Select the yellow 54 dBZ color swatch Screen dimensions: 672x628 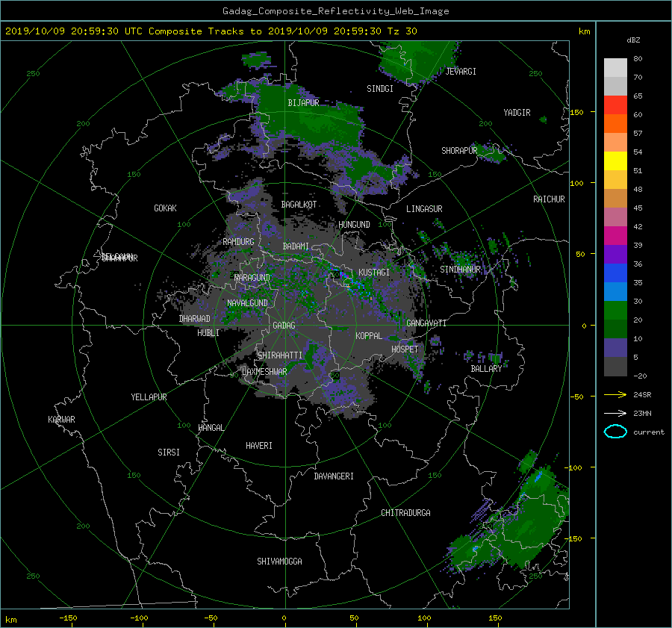tap(615, 161)
